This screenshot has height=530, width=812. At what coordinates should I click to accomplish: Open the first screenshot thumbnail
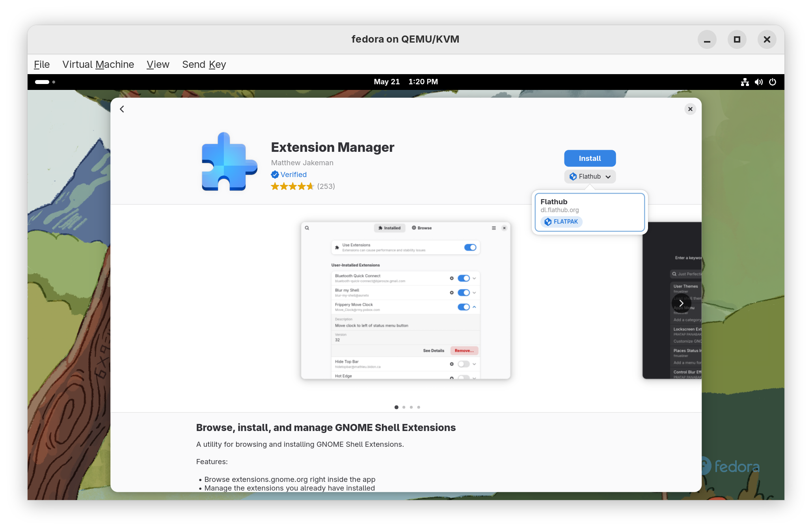coord(406,300)
